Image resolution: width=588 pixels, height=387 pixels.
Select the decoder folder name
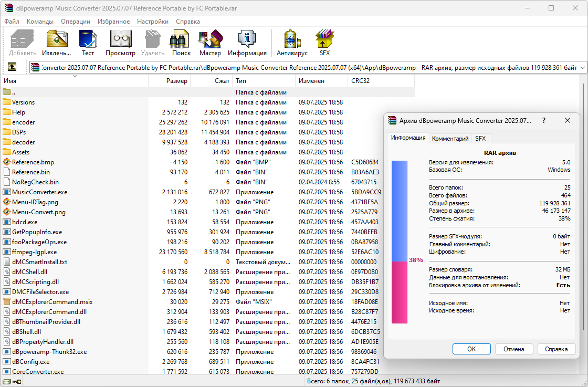(x=23, y=142)
